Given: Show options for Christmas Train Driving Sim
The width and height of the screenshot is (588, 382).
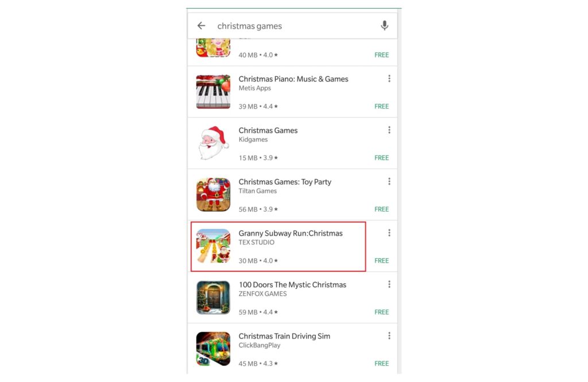Looking at the screenshot, I should [x=389, y=336].
